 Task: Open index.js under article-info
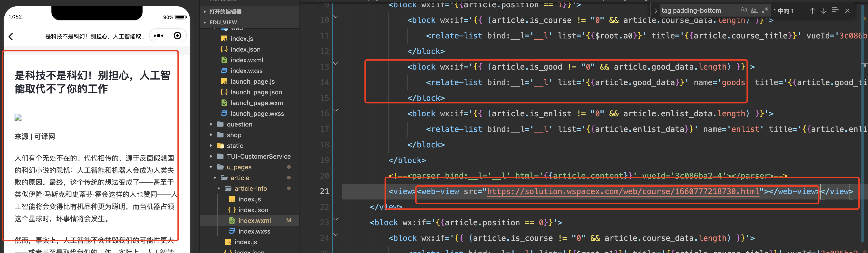pyautogui.click(x=249, y=199)
